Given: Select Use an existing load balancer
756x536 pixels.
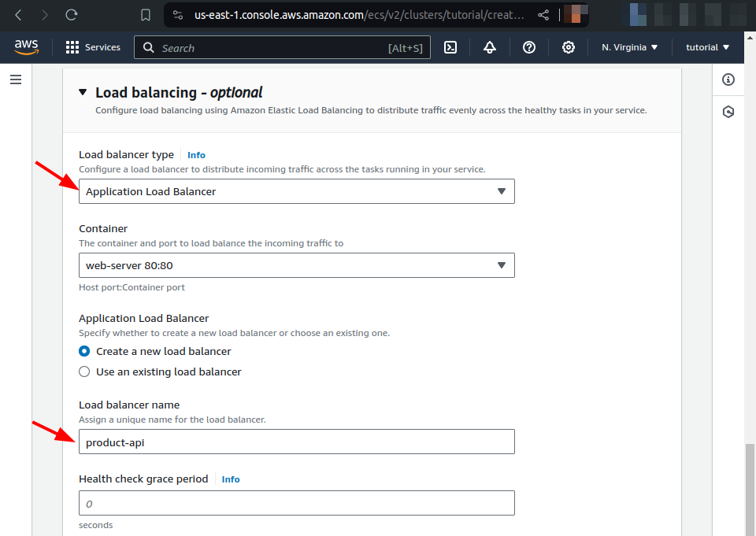Looking at the screenshot, I should 84,372.
